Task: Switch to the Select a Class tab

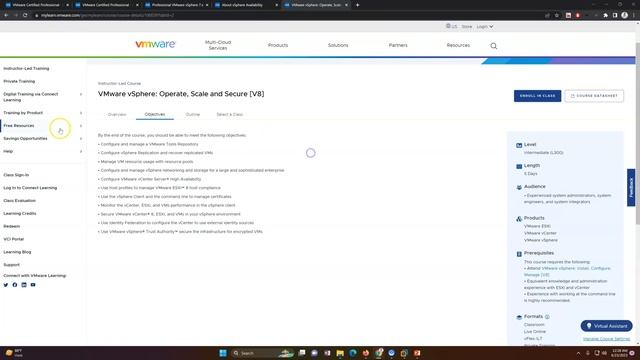Action: coord(230,115)
